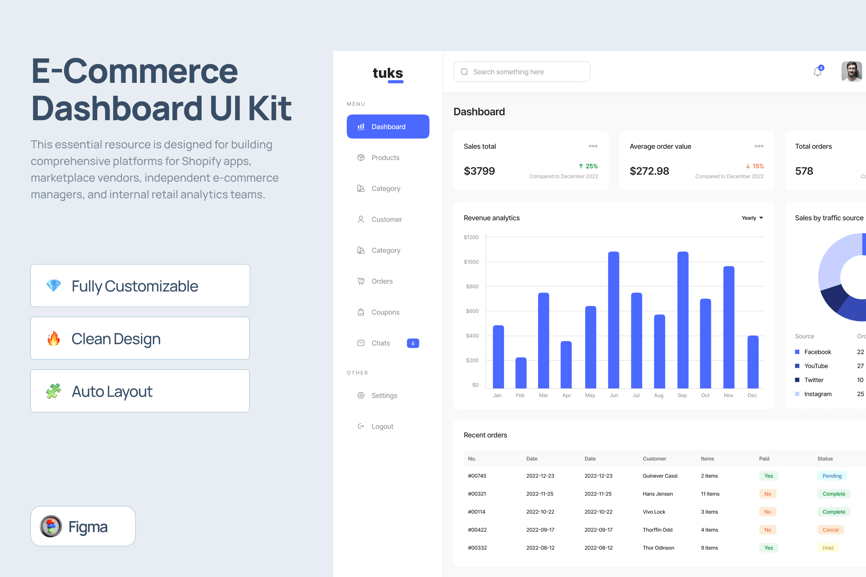The image size is (866, 577).
Task: Open the Yearly period dropdown
Action: coord(752,218)
